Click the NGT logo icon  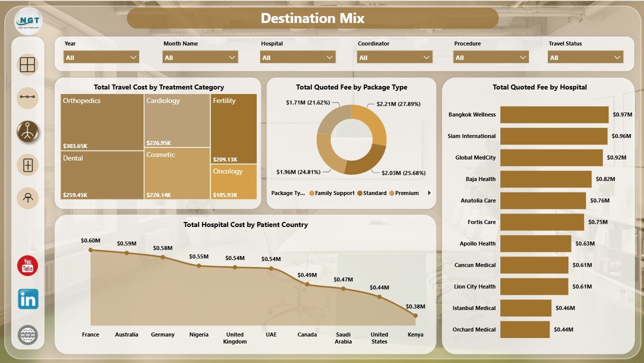coord(29,21)
